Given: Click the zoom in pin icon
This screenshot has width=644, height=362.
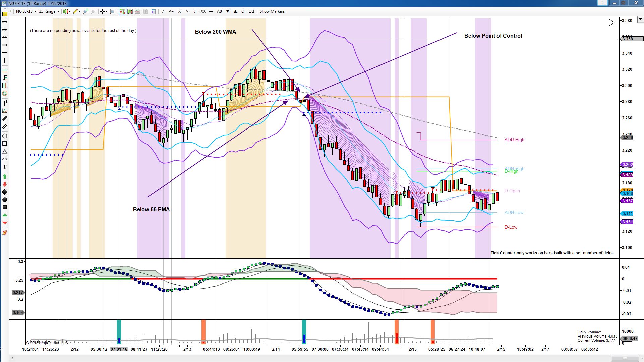Looking at the screenshot, I should tap(85, 11).
